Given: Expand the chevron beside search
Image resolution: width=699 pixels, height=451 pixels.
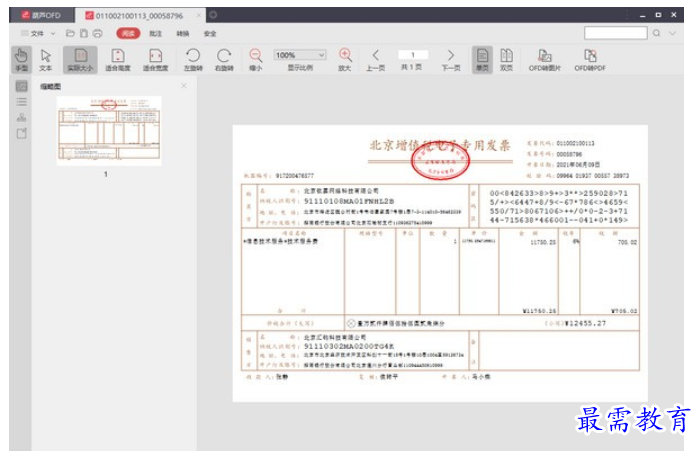Looking at the screenshot, I should pos(672,33).
